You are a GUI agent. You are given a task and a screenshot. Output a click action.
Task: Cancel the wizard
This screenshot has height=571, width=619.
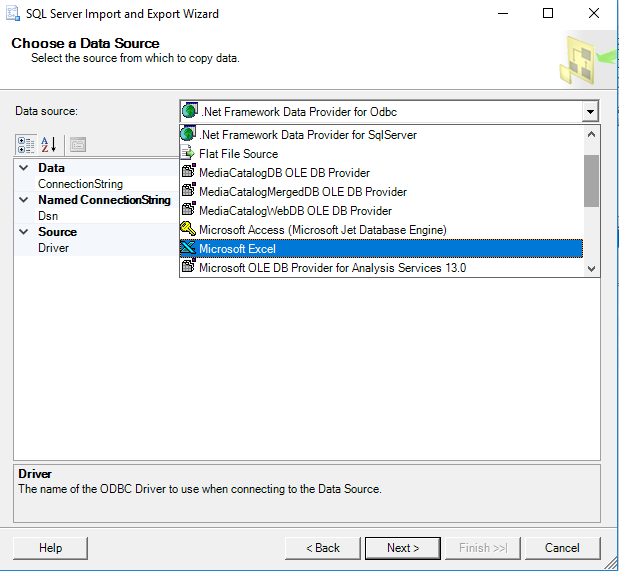[562, 548]
